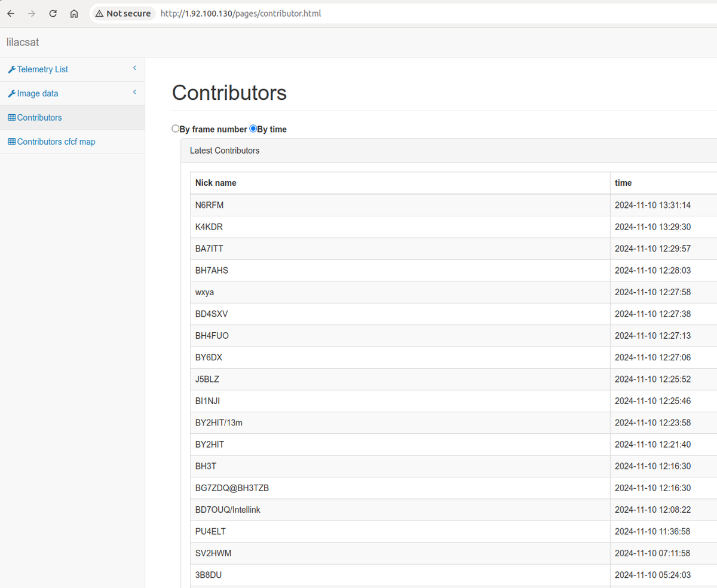717x588 pixels.
Task: Click the address bar URL field
Action: pos(240,13)
